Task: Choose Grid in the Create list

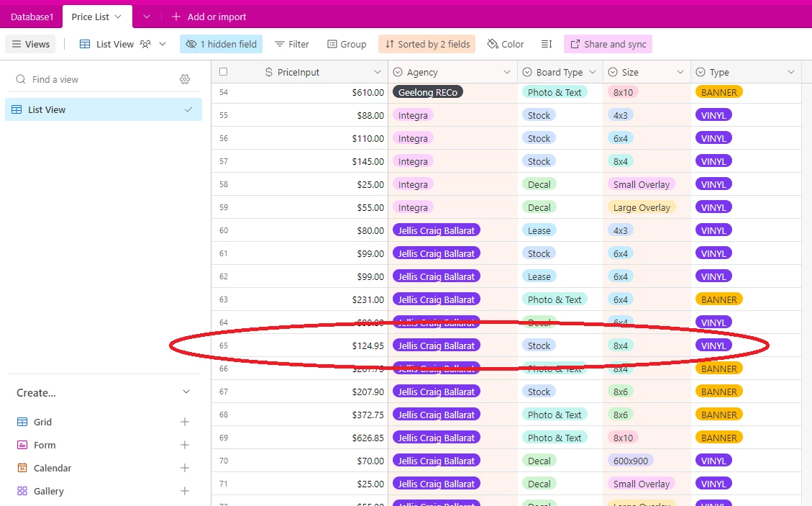Action: [42, 422]
